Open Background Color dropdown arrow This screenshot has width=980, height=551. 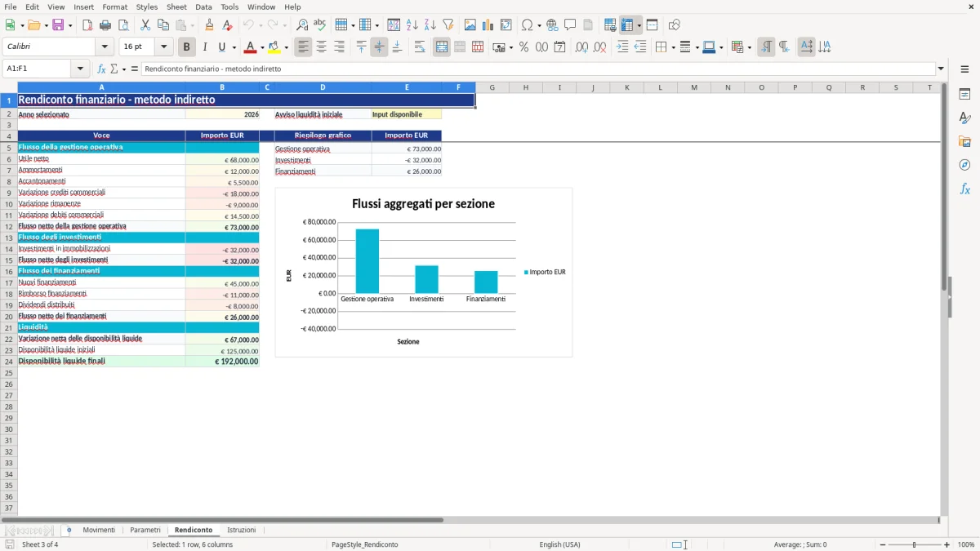point(286,47)
